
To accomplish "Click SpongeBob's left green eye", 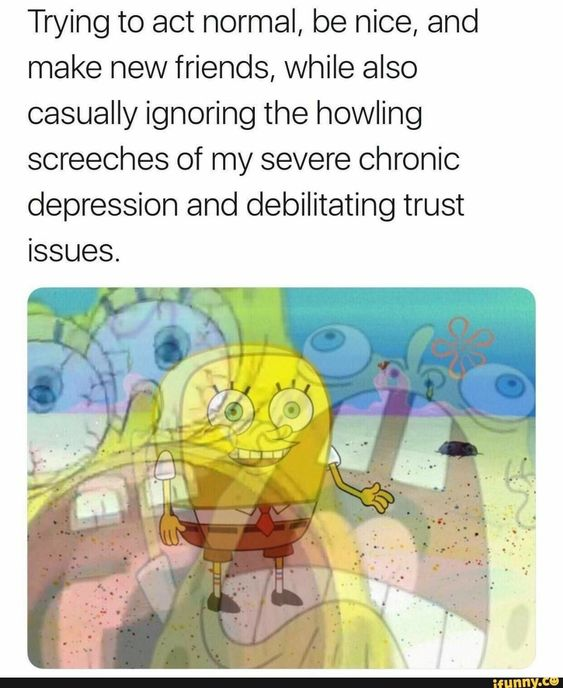I will [x=233, y=410].
